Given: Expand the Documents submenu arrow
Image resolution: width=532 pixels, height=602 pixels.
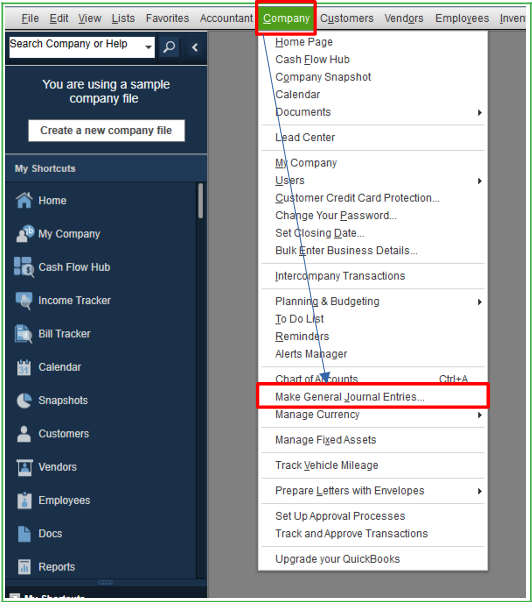Looking at the screenshot, I should tap(479, 112).
